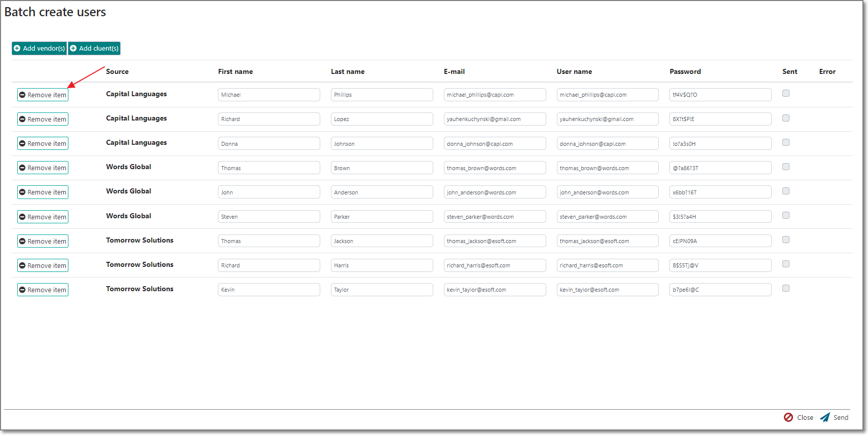Edit e-mail field thomas_brown@words.com
Screen dimensions: 868x435
pos(495,168)
